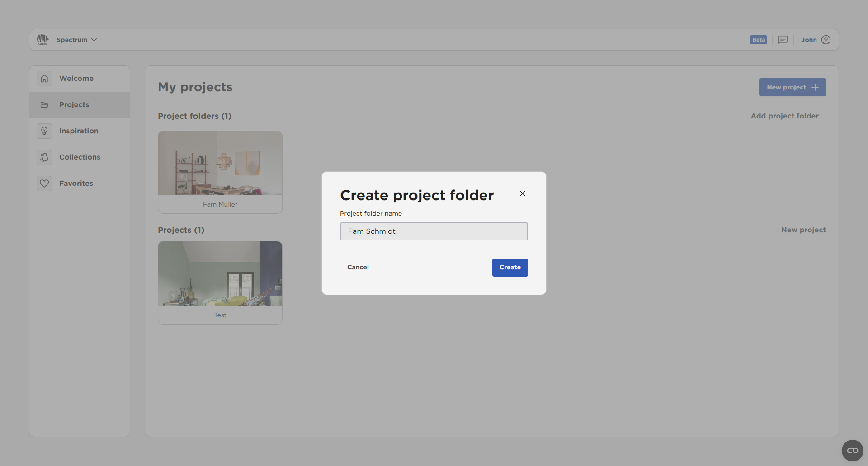This screenshot has height=466, width=868.
Task: Close the Create project folder dialog
Action: tap(522, 193)
